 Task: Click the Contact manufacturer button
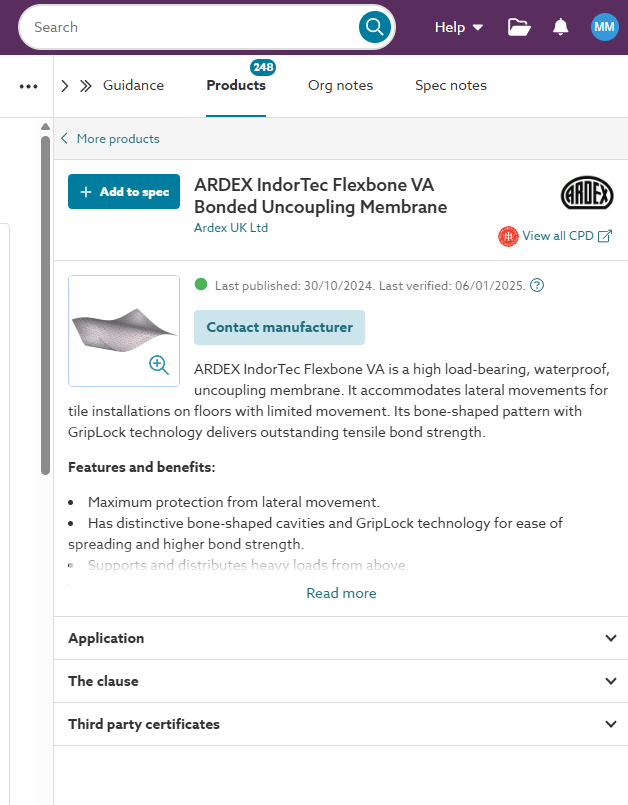point(279,327)
